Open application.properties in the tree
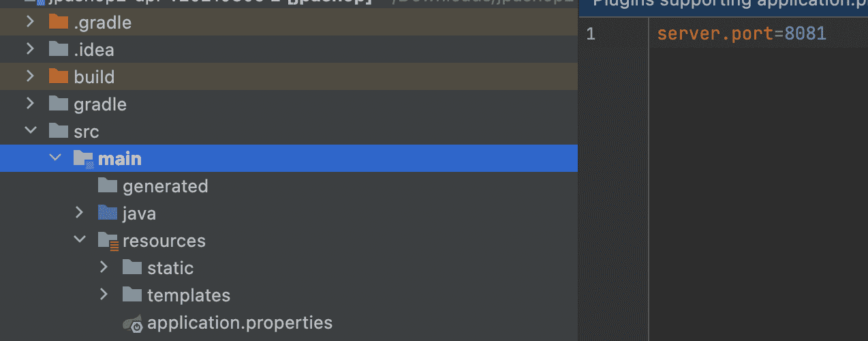 (x=240, y=323)
